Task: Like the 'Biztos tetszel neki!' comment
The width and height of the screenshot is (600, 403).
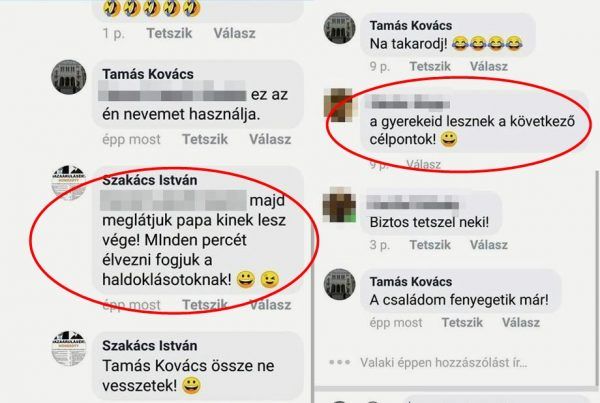Action: [x=430, y=245]
